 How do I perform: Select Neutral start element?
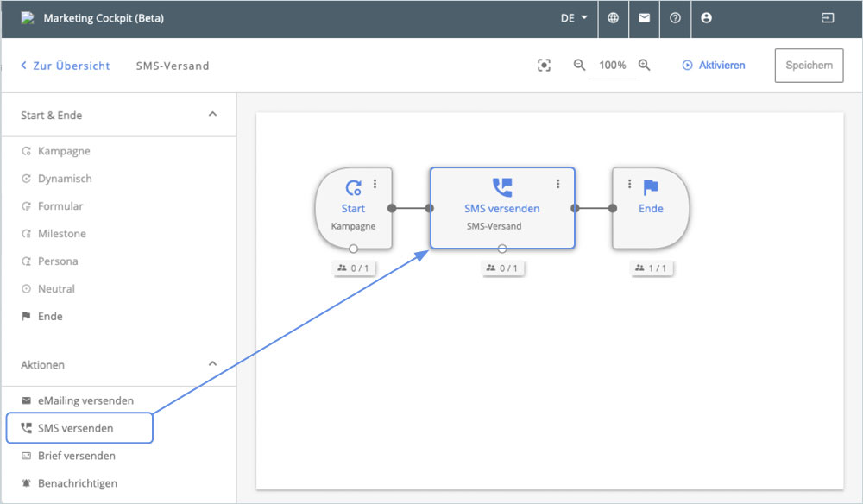coord(47,289)
